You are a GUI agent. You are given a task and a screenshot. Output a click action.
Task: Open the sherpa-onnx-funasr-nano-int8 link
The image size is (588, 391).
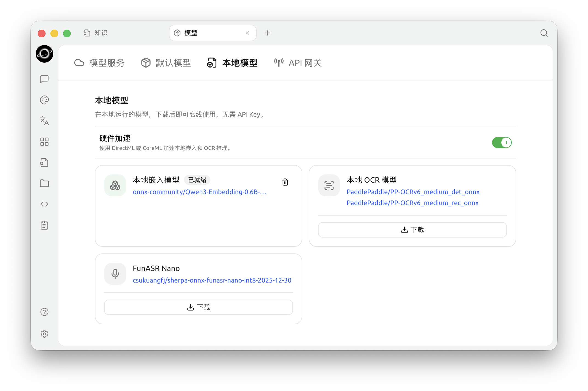pyautogui.click(x=212, y=280)
